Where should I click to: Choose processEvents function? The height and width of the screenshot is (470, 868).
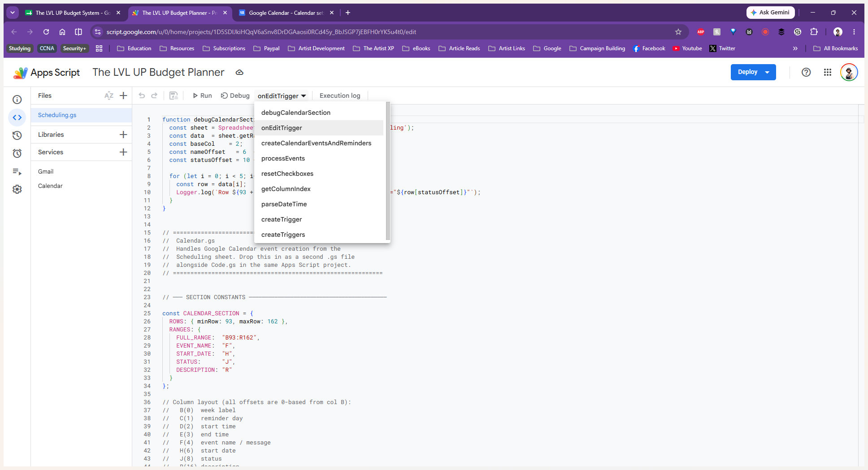pos(319,158)
